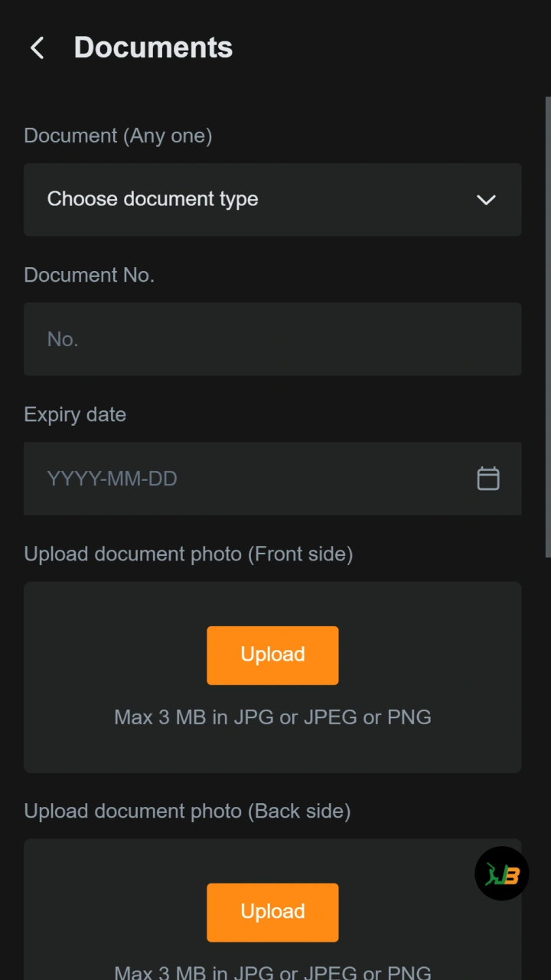The height and width of the screenshot is (980, 551).
Task: Open the Choose document type dropdown
Action: (x=272, y=199)
